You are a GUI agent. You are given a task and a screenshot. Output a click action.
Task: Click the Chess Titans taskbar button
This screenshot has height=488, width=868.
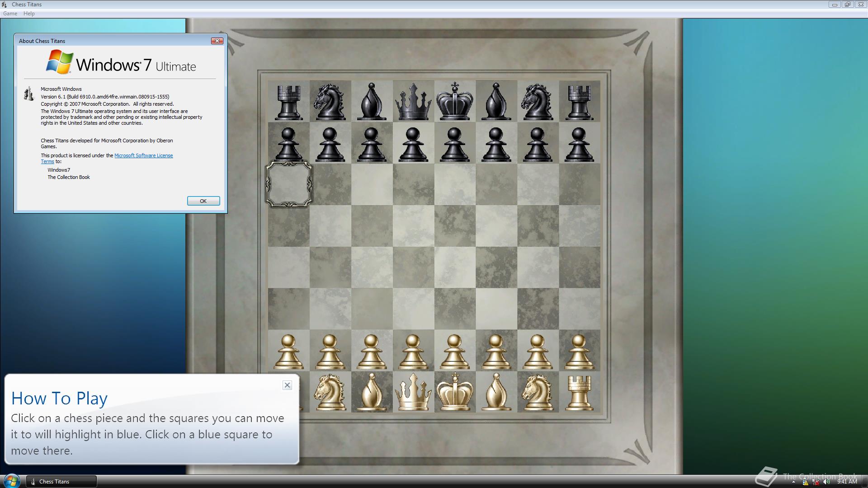click(61, 481)
